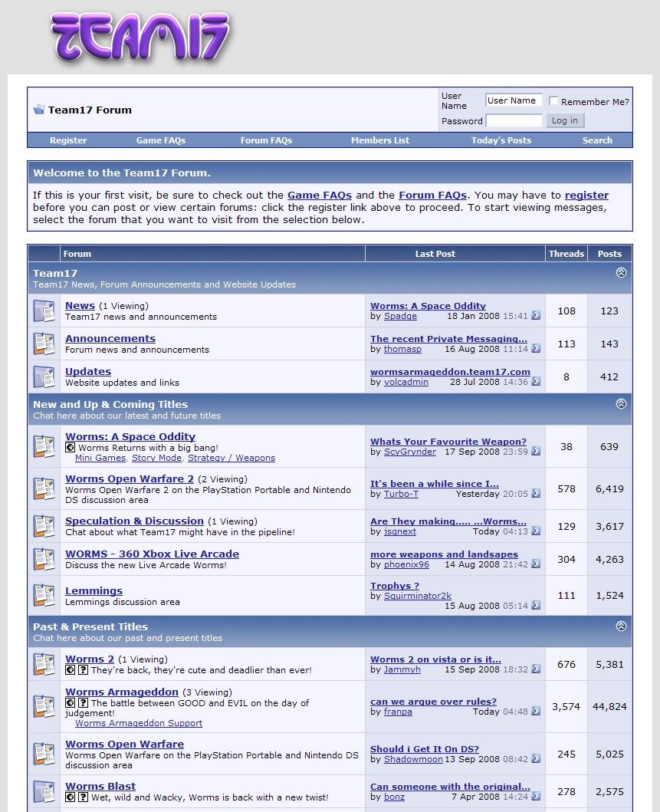Click forum icon beside Worms 2
Screen dimensions: 660x812
click(x=44, y=665)
